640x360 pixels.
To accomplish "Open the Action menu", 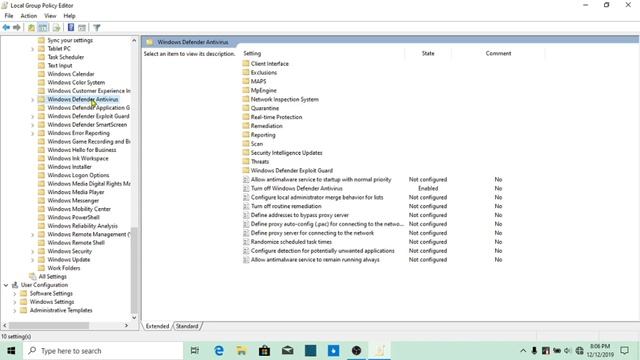I will [29, 16].
